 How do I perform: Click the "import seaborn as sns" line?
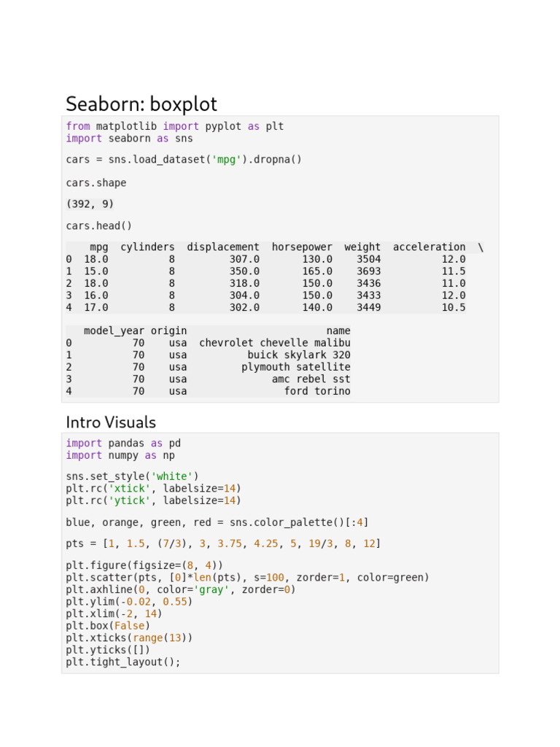click(x=129, y=138)
